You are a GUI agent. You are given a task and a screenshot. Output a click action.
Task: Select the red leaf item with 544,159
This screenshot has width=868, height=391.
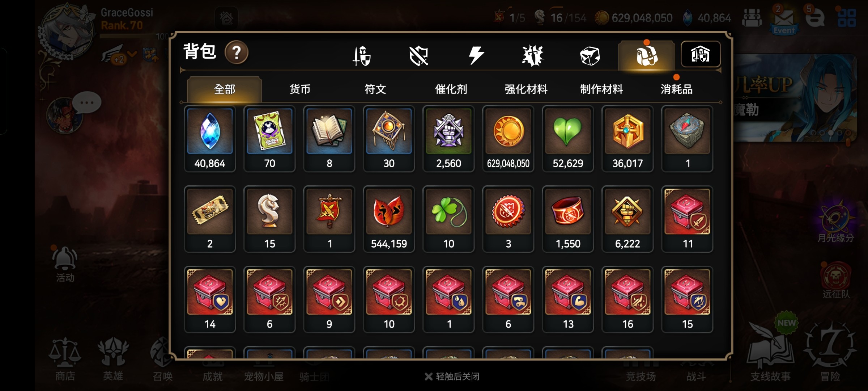coord(389,219)
